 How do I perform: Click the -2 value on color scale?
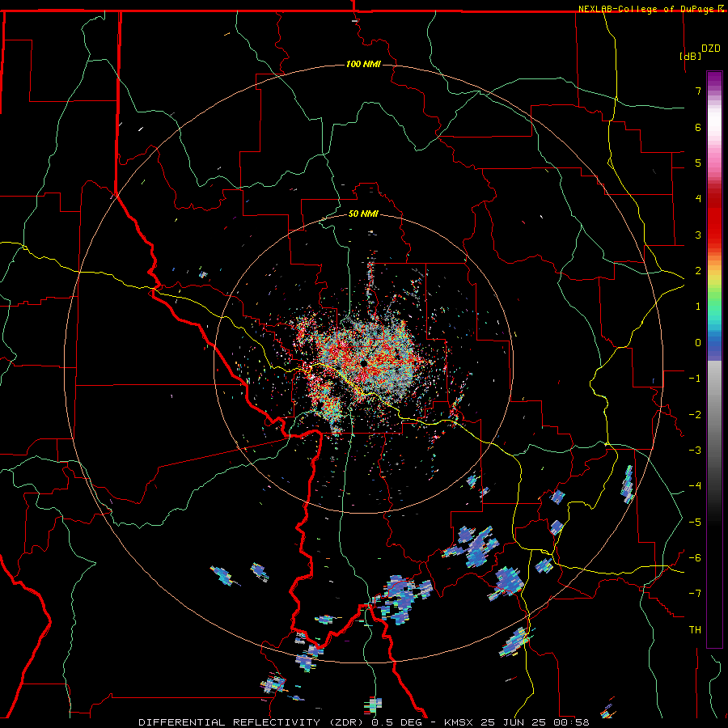click(695, 415)
